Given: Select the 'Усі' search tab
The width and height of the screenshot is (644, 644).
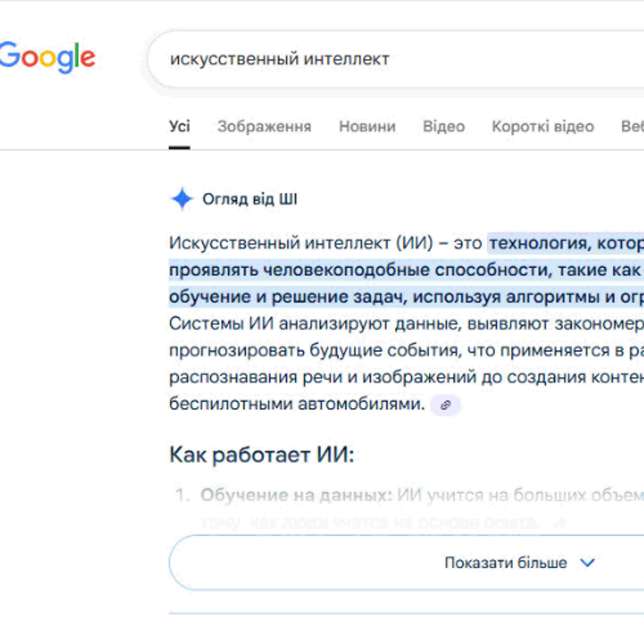Looking at the screenshot, I should 179,127.
